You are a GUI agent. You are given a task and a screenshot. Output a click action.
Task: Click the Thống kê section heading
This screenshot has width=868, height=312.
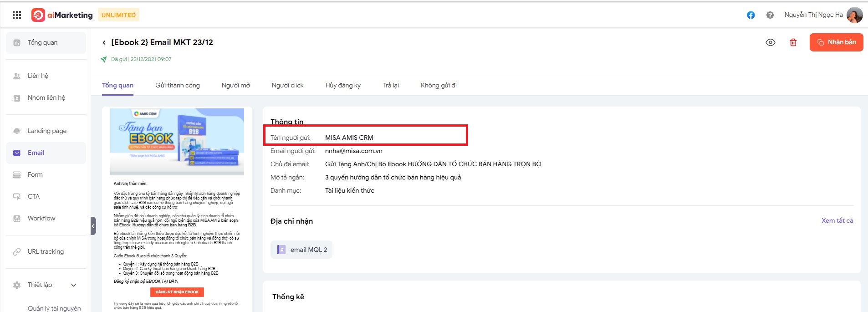coord(288,297)
